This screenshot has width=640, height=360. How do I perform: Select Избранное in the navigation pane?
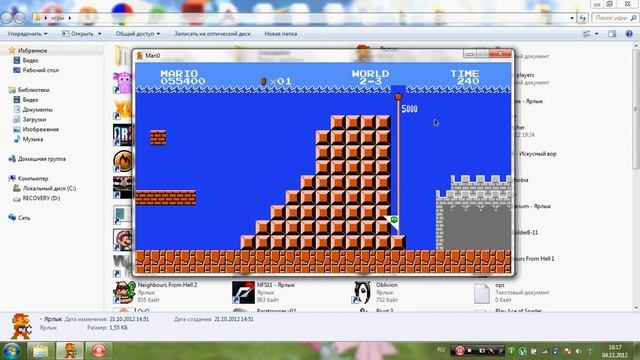32,51
